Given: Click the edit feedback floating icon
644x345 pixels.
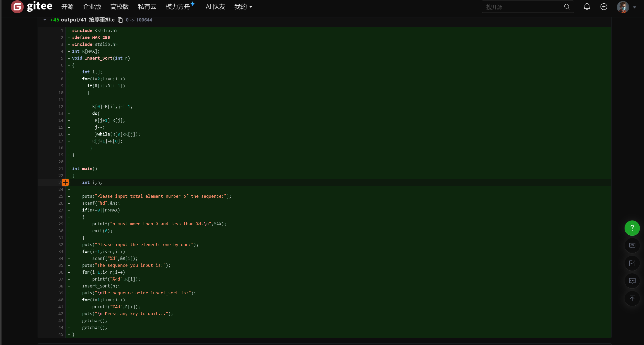Looking at the screenshot, I should [x=632, y=263].
